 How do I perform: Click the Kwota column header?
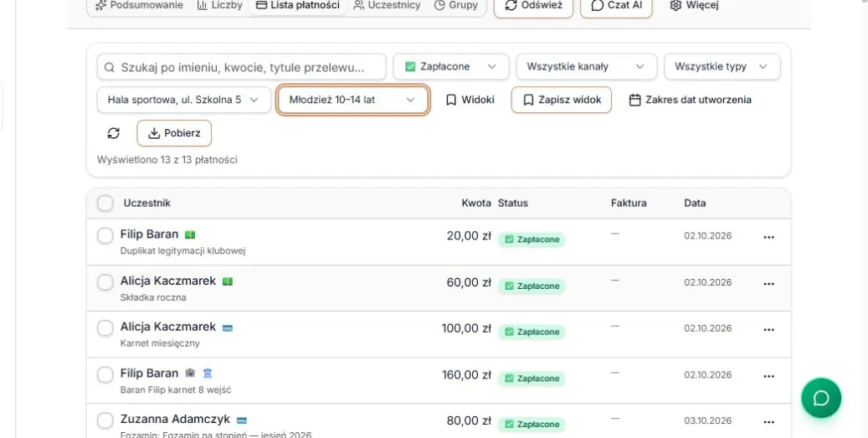tap(476, 204)
